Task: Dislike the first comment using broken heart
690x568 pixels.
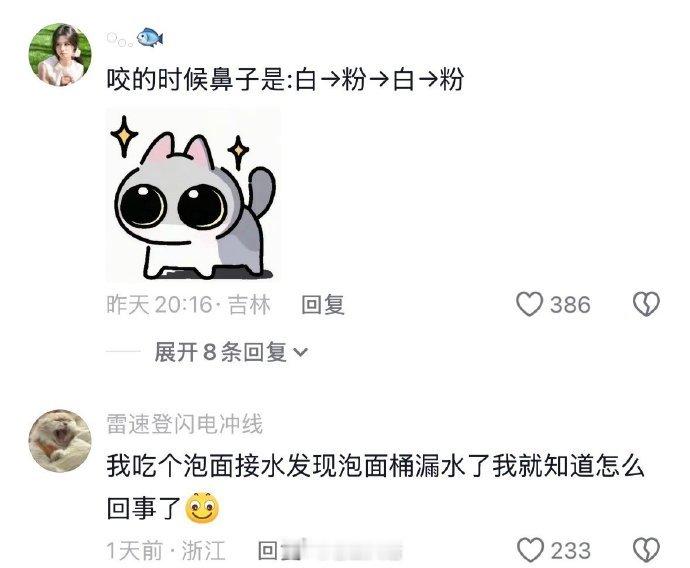Action: coord(646,304)
